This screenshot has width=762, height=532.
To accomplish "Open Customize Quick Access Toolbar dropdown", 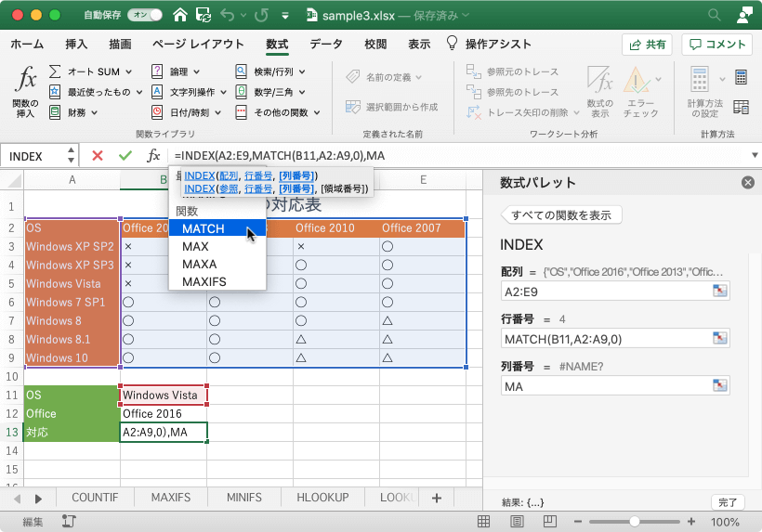I will pyautogui.click(x=285, y=16).
